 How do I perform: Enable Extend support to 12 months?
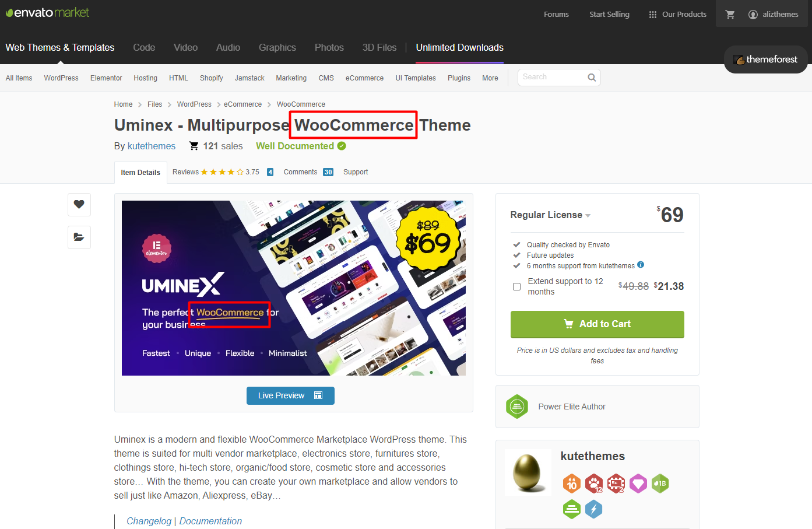pyautogui.click(x=516, y=286)
